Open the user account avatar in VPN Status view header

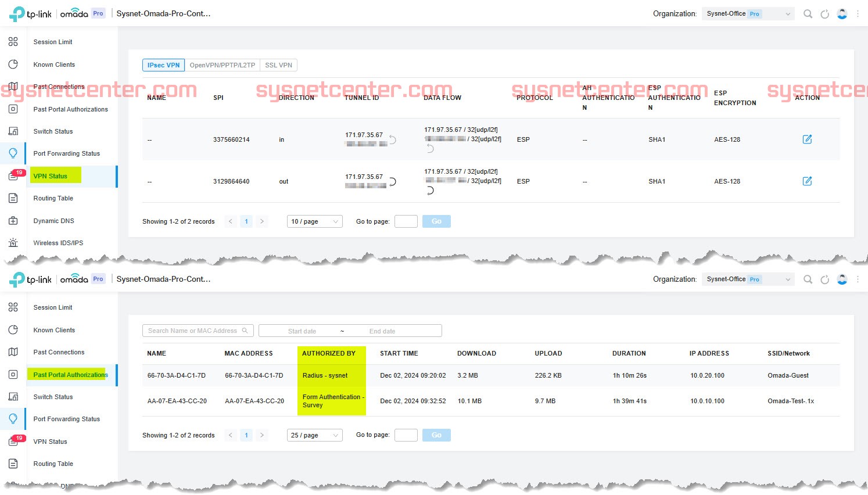pyautogui.click(x=842, y=14)
